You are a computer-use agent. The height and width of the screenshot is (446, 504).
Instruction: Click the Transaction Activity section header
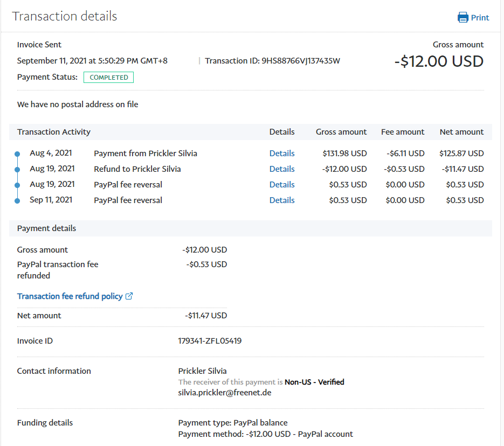54,132
